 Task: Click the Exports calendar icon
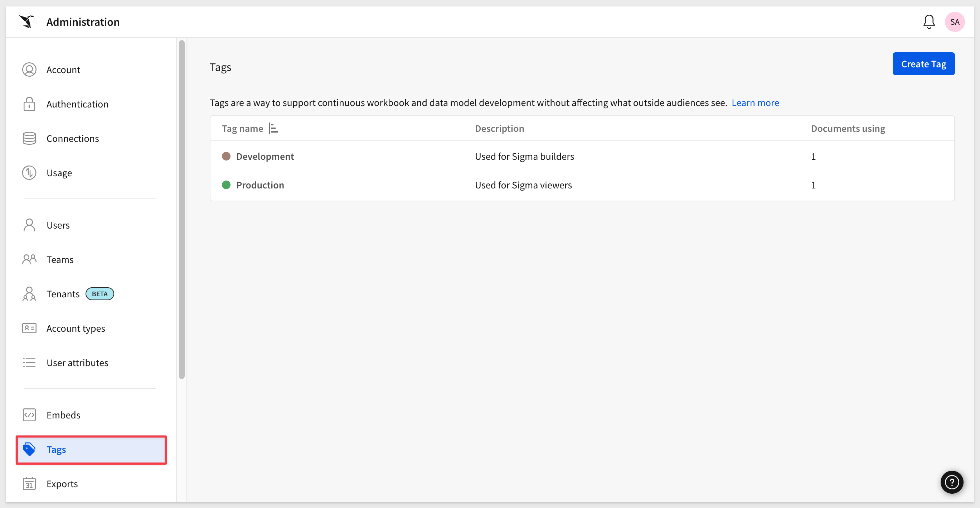point(29,484)
